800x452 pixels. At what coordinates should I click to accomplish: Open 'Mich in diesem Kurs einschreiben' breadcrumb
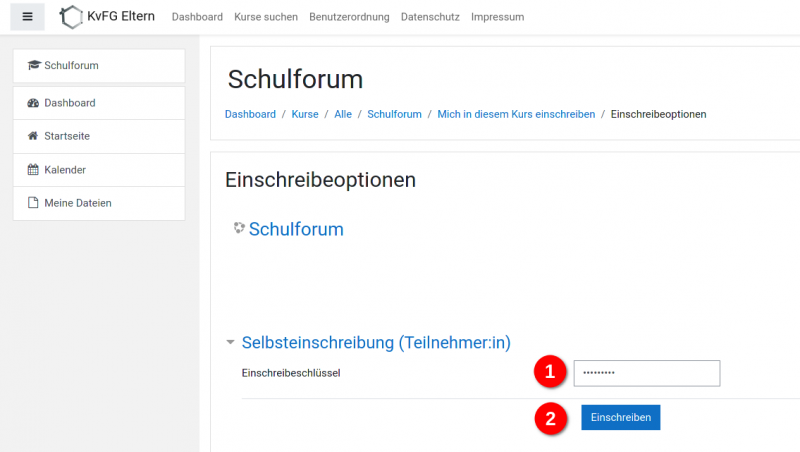(516, 114)
